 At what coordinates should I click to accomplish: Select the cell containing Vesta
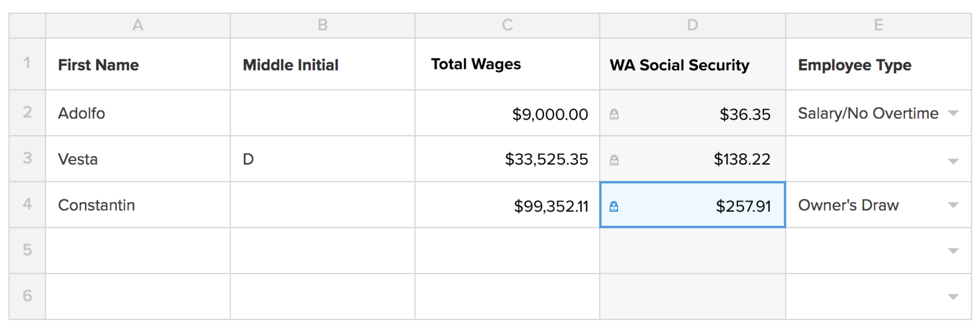tap(138, 159)
